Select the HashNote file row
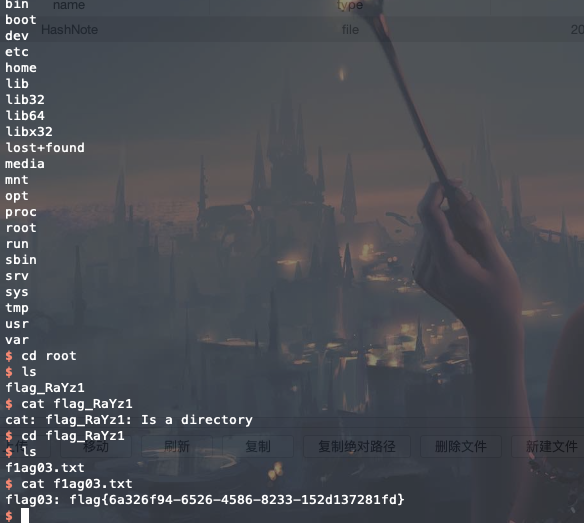The width and height of the screenshot is (584, 523). 292,29
